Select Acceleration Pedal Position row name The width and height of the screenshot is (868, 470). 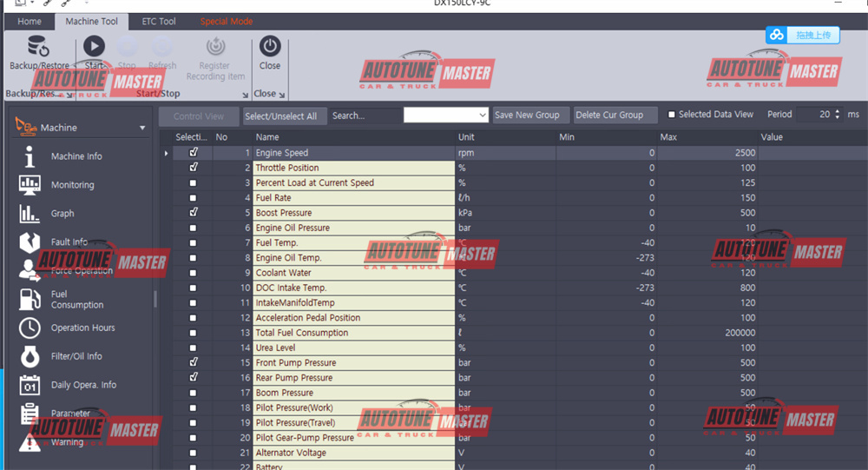[353, 318]
